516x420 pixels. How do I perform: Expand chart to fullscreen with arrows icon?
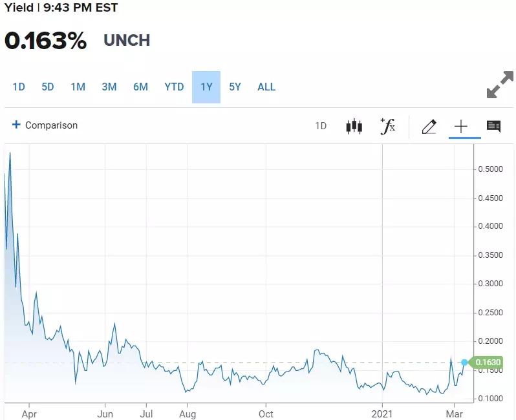pos(499,85)
